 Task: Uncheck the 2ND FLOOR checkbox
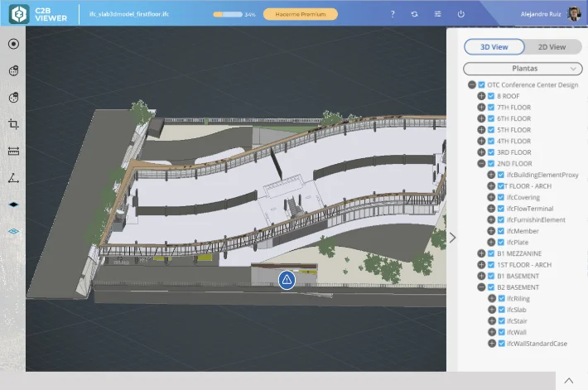pyautogui.click(x=491, y=163)
